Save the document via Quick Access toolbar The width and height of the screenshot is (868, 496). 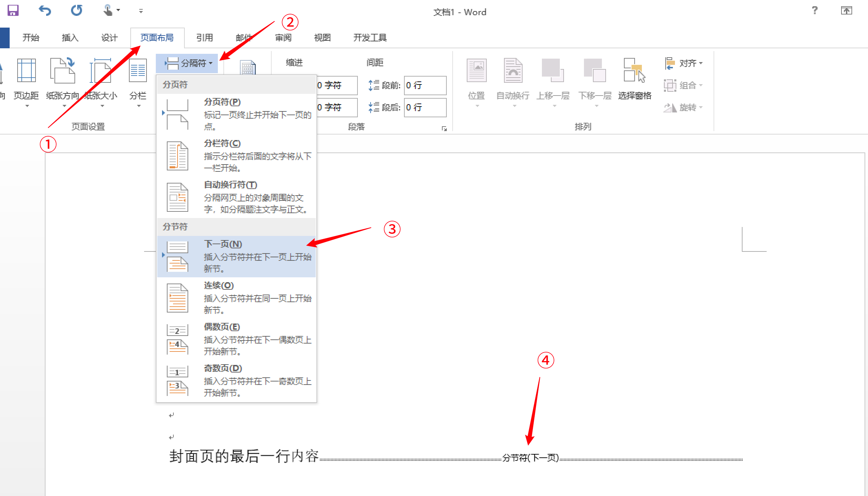click(12, 10)
